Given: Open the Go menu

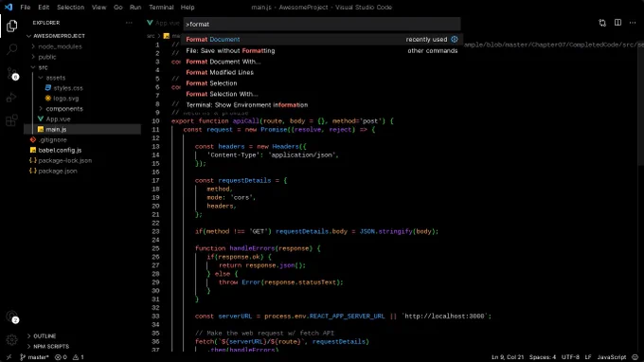Looking at the screenshot, I should pyautogui.click(x=117, y=7).
